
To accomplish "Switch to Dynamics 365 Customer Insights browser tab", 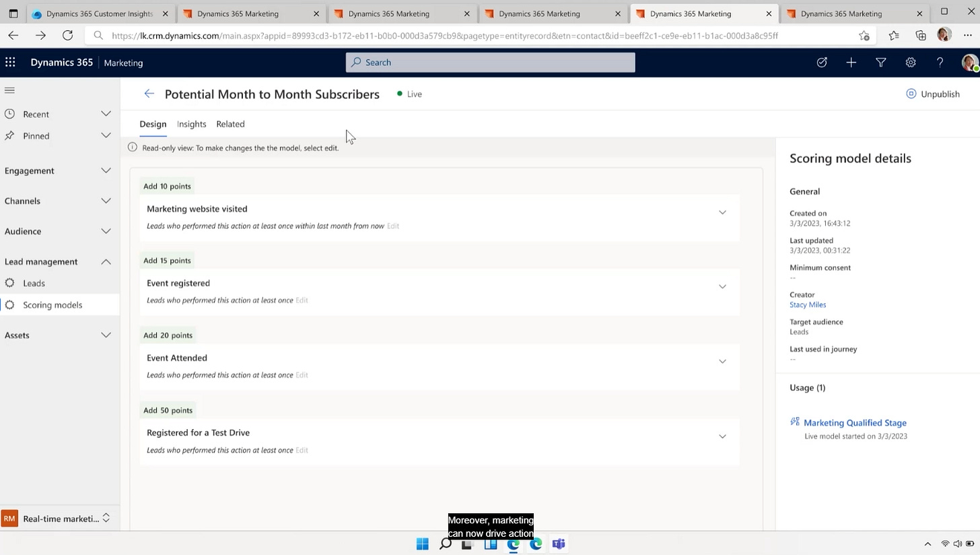I will click(99, 13).
